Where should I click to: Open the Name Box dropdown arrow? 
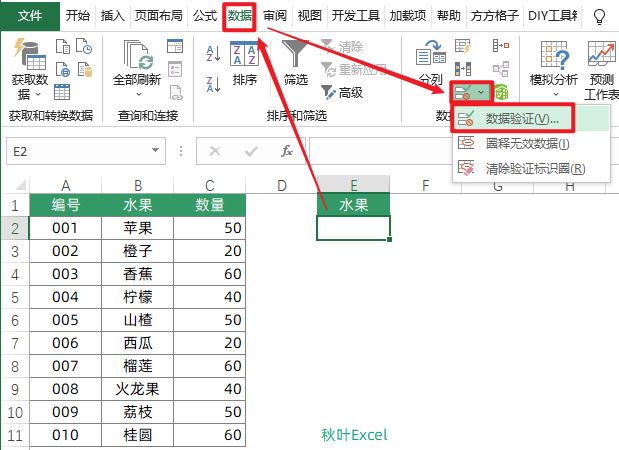tap(156, 150)
